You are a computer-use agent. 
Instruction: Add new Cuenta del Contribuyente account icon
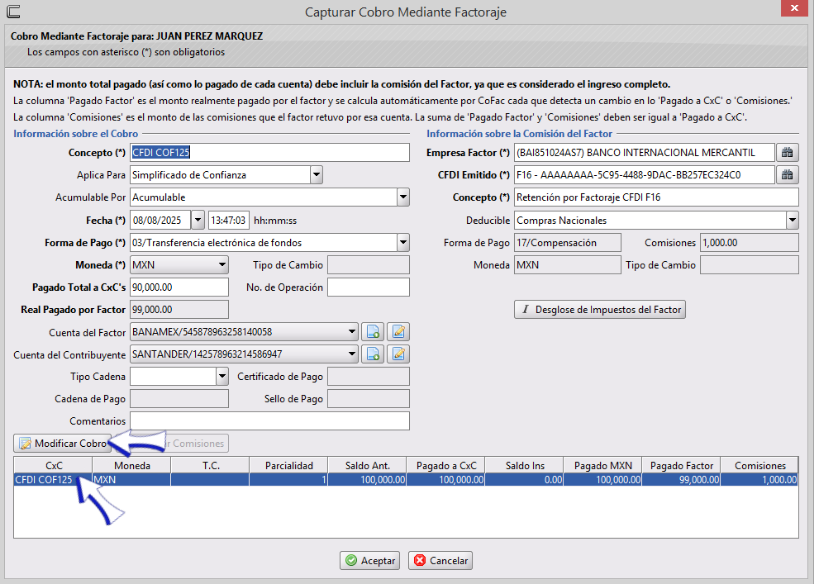coord(373,354)
